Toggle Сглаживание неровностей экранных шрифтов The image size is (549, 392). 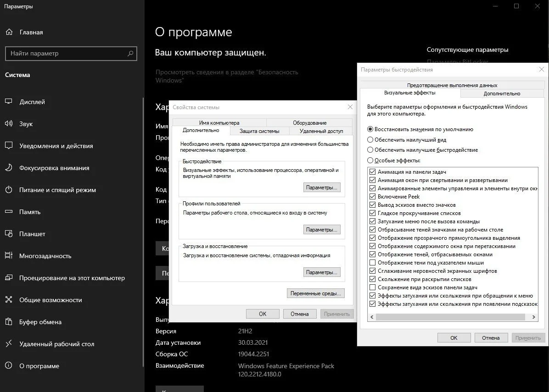[x=373, y=271]
